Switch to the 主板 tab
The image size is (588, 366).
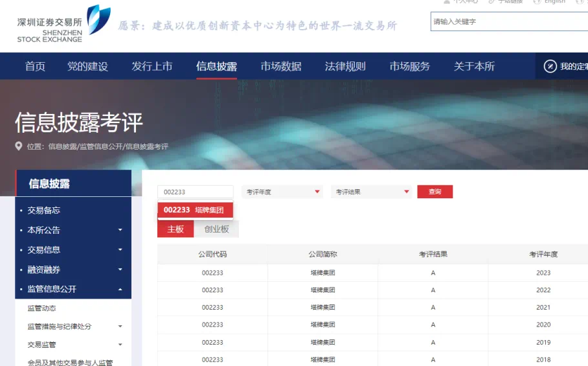[175, 229]
